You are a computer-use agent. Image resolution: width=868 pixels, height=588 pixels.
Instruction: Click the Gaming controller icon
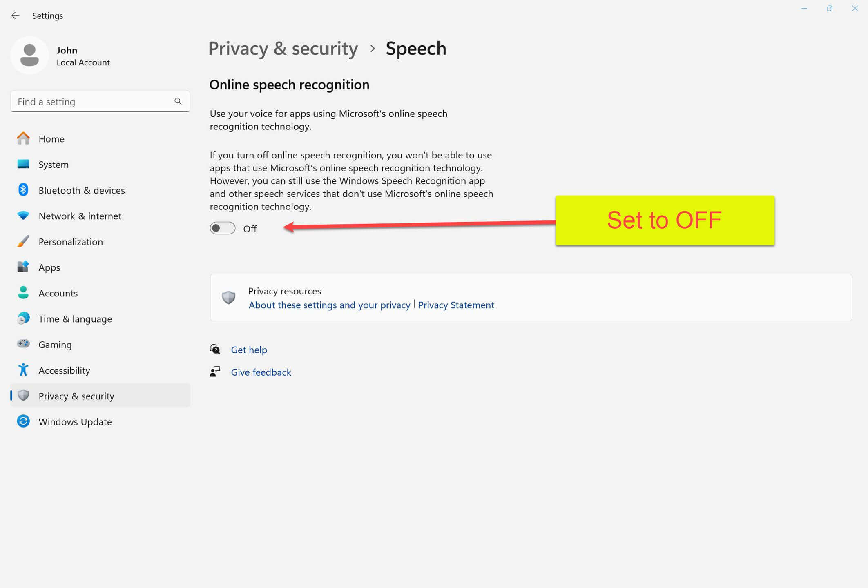(x=23, y=344)
